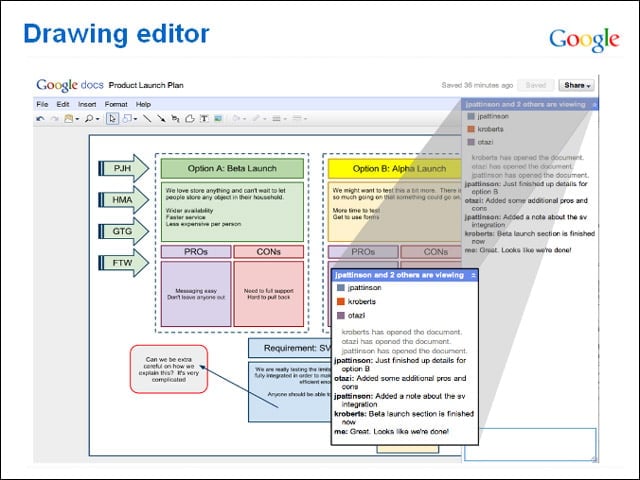Click the line weight icon
The height and width of the screenshot is (480, 640).
(x=276, y=119)
